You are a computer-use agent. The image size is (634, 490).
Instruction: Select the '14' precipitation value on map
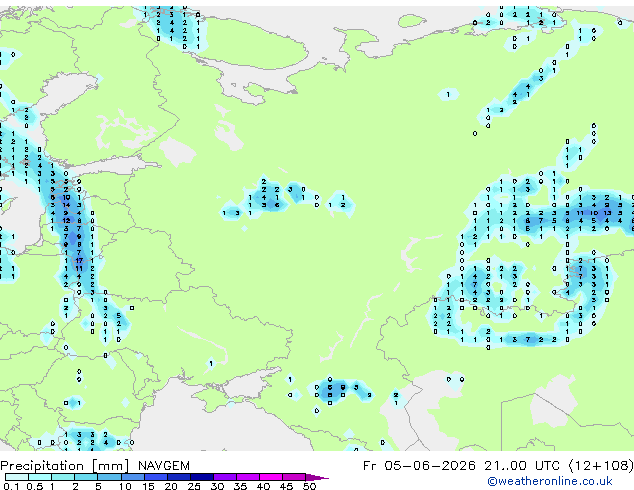tap(66, 205)
